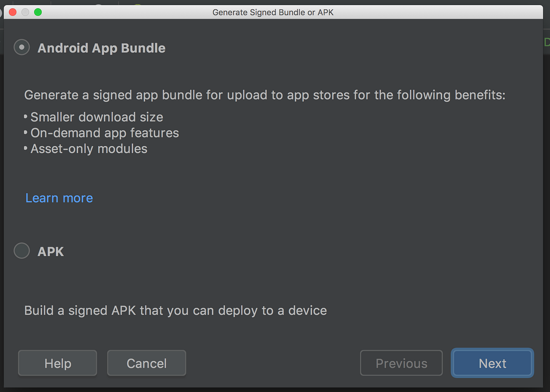
Task: Click the 'Asset-only modules' bullet text
Action: point(89,149)
